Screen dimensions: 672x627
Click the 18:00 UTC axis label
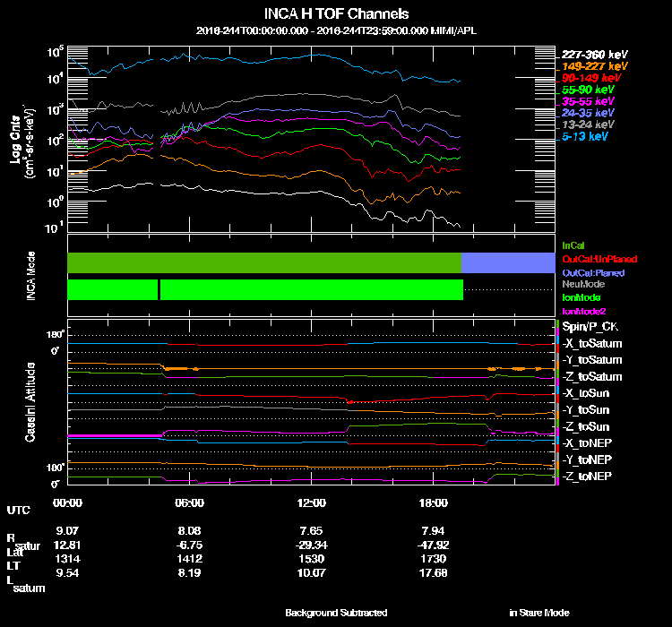(x=433, y=502)
